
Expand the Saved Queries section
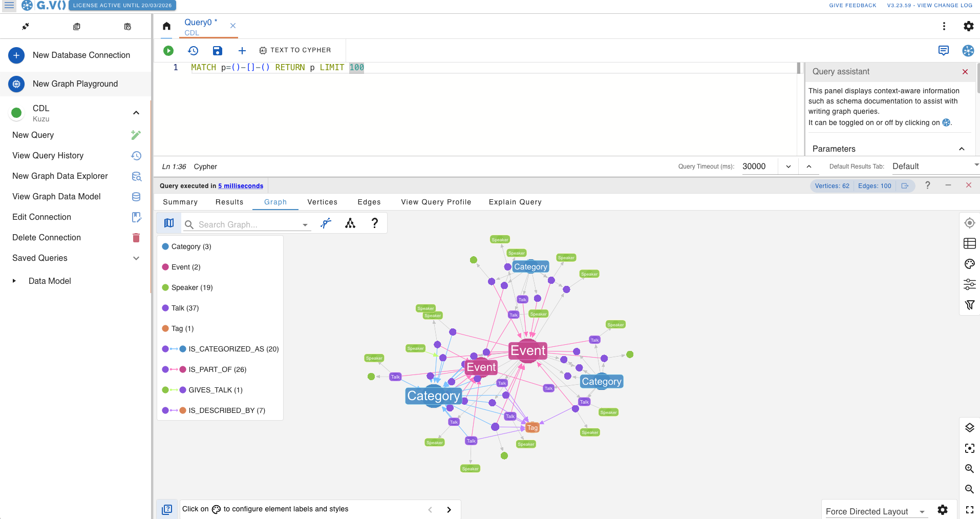click(136, 258)
